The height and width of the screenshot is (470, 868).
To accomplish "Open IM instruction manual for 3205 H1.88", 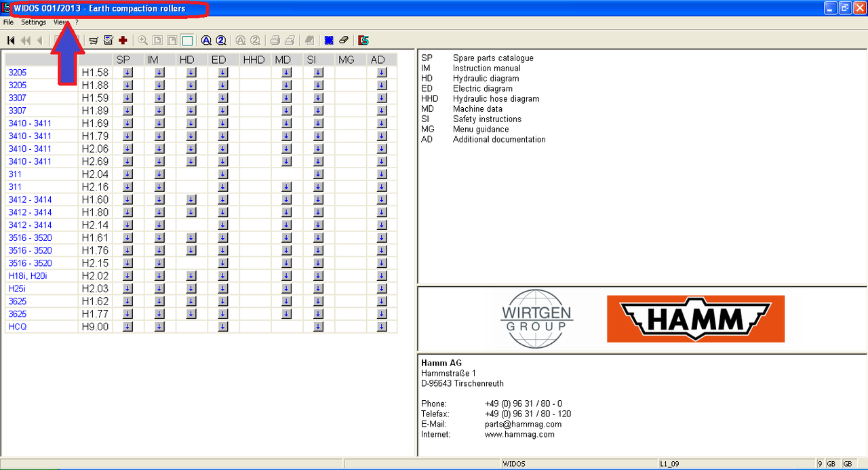I will pos(159,85).
